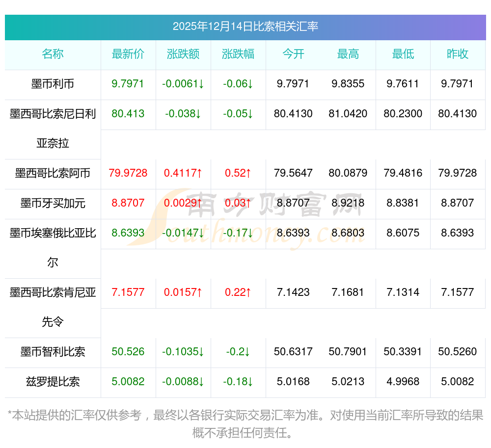The height and width of the screenshot is (448, 491).
Task: Click the low value 8.8381
Action: (x=403, y=203)
